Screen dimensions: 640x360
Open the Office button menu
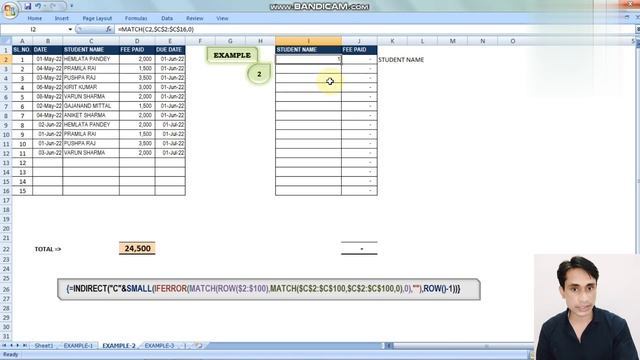[9, 10]
